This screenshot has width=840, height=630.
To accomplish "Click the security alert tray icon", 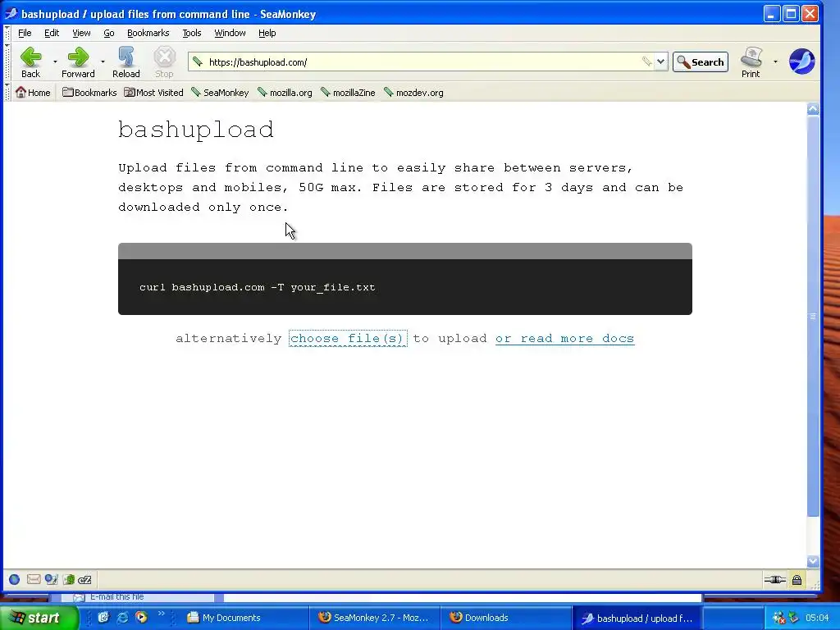I will click(x=778, y=618).
